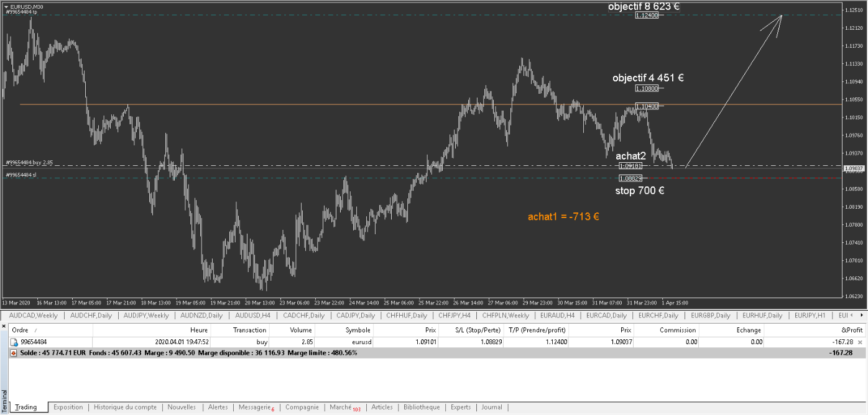
Task: Open the Bibliothèque tab
Action: tap(421, 407)
